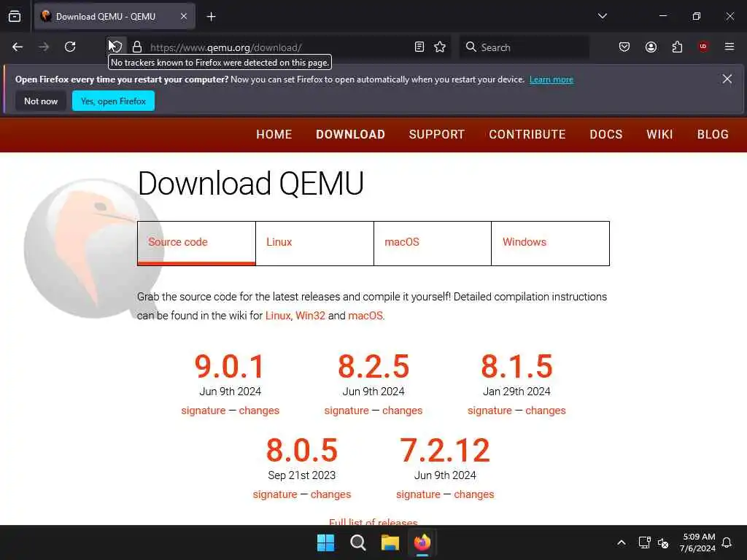Click the Firefox Search box

point(524,47)
